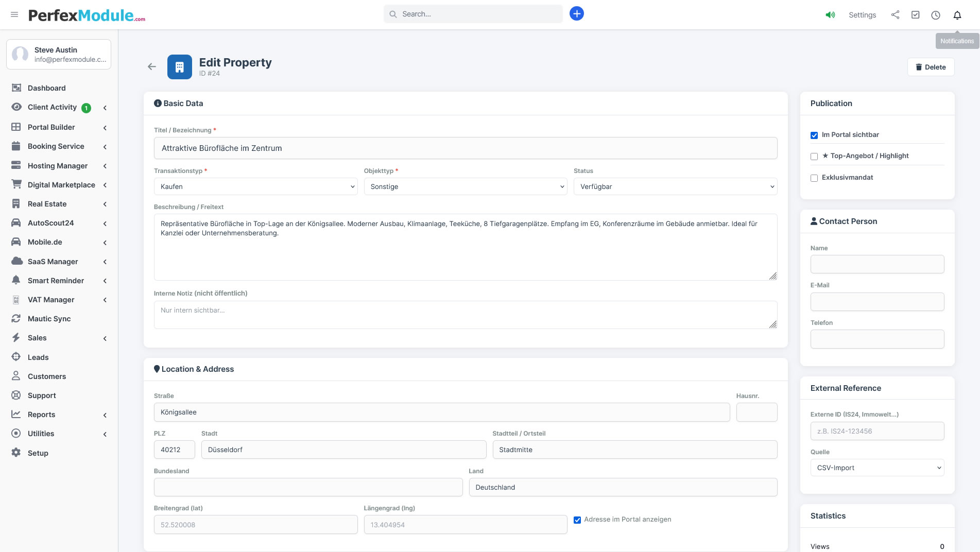Open the Settings link in header
Screen dimensions: 980x552
(862, 15)
